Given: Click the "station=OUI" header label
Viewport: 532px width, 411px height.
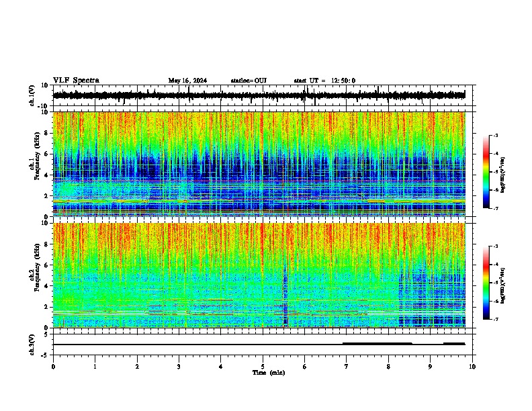Looking at the screenshot, I should coord(249,81).
